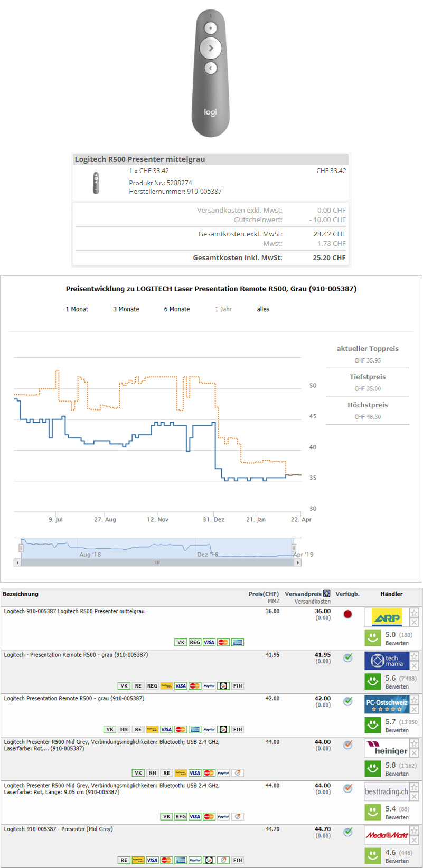Show the full price history with alles
This screenshot has height=868, width=423.
[263, 309]
